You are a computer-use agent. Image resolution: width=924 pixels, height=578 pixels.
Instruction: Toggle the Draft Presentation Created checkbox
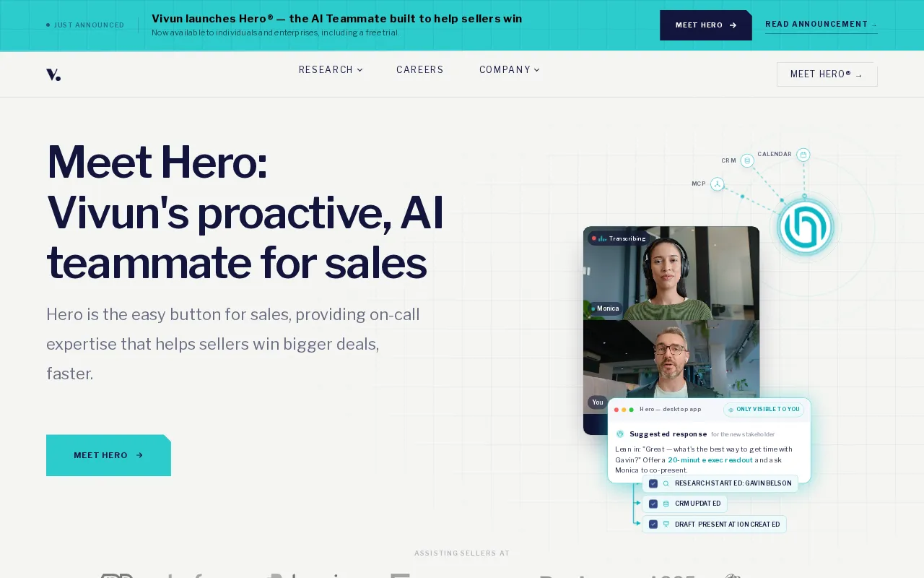point(653,525)
